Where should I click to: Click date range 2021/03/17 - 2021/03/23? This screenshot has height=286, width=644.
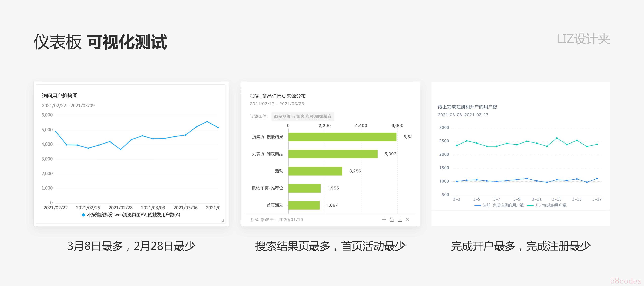click(277, 104)
